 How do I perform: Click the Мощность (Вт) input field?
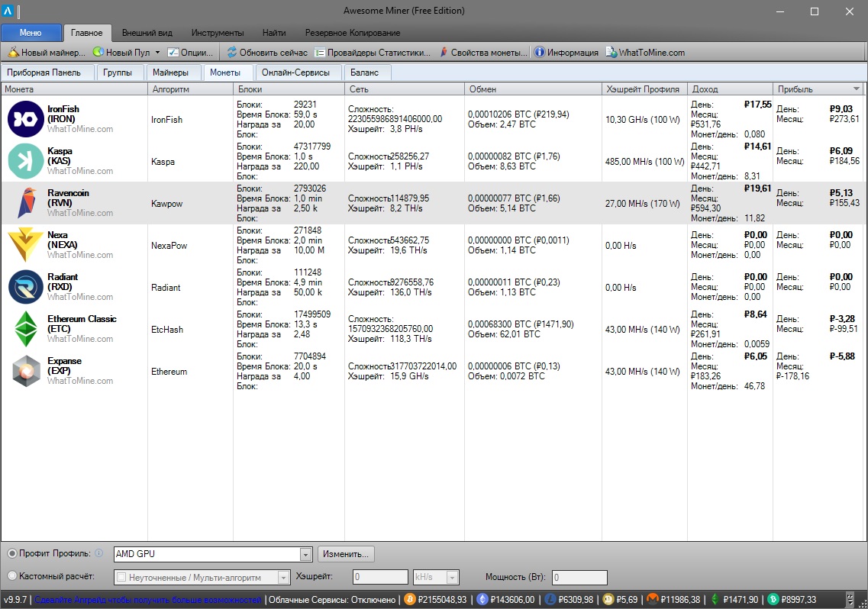click(579, 578)
